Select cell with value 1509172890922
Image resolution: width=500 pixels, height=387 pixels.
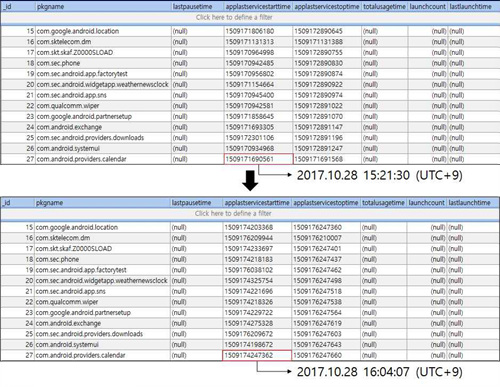click(327, 85)
